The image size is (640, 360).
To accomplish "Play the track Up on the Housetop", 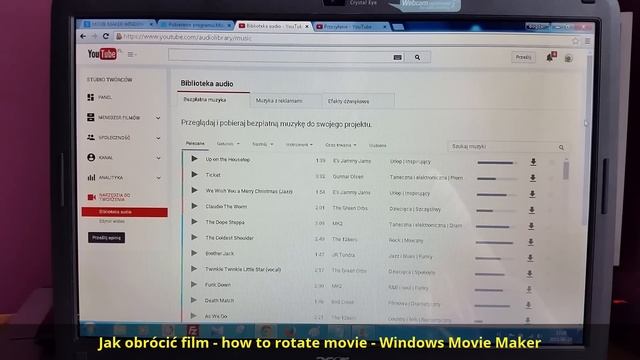I will [194, 159].
